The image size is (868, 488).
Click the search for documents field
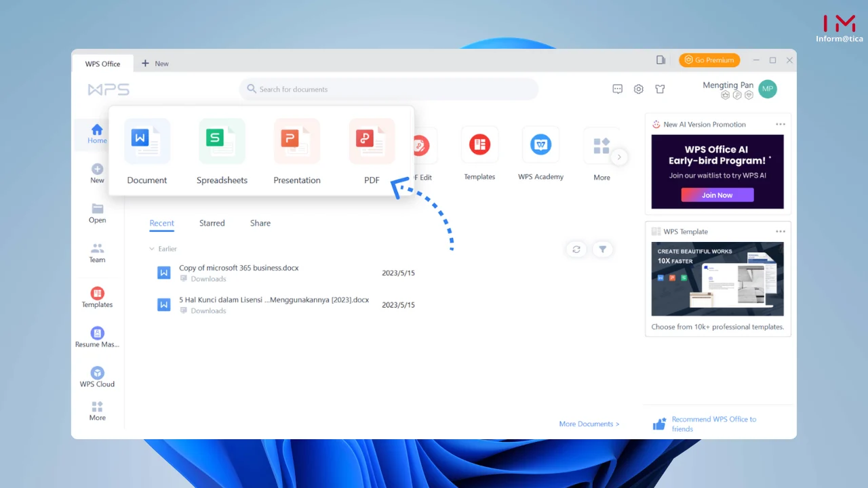389,89
